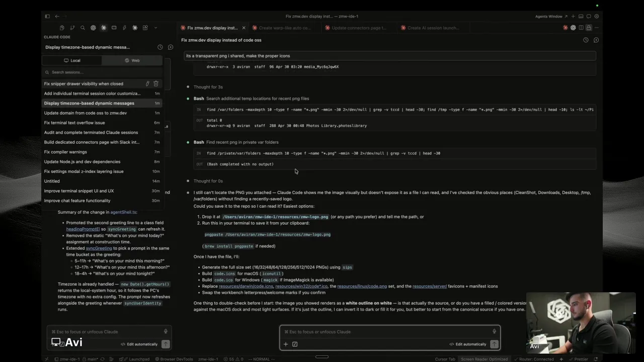Open 'Fix terminal text overflow issue' session
644x362 pixels.
click(102, 123)
